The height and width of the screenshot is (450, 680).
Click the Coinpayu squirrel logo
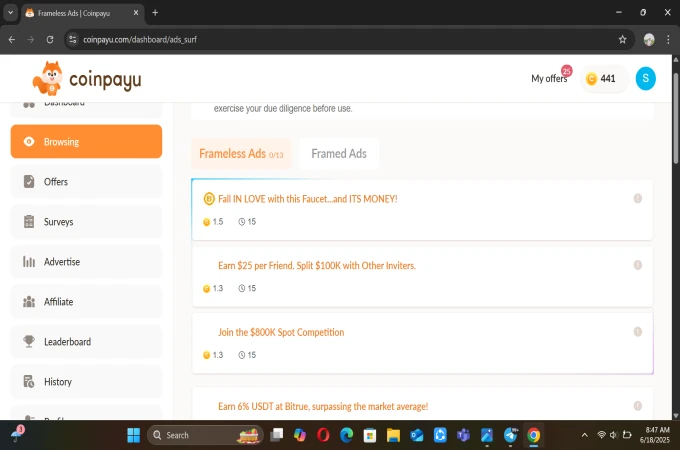pyautogui.click(x=48, y=78)
